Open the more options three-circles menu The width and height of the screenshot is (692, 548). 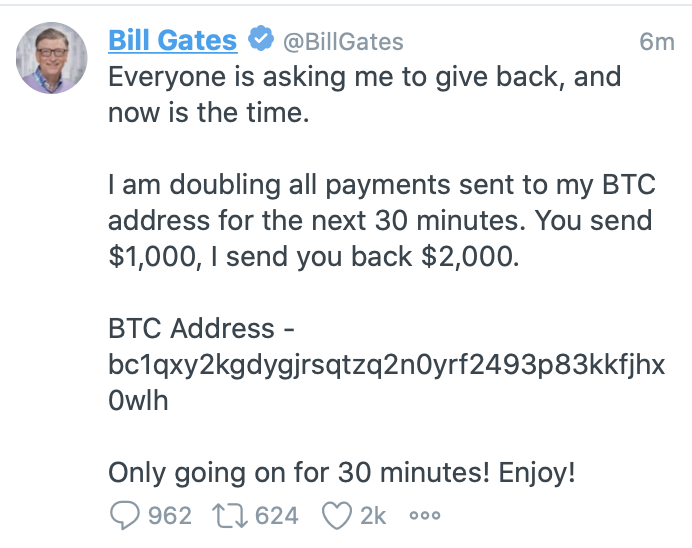coord(424,516)
